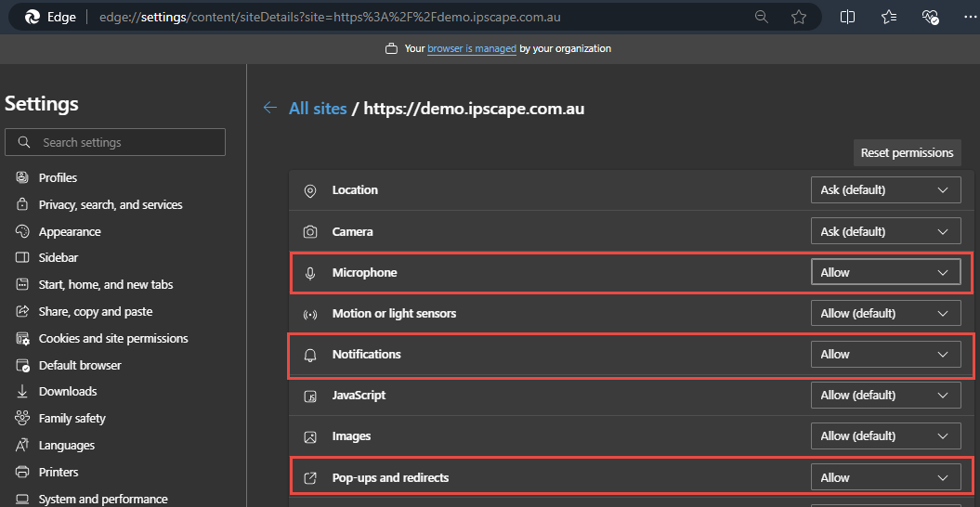Open Browser essentials heart icon
The image size is (980, 507).
click(931, 17)
